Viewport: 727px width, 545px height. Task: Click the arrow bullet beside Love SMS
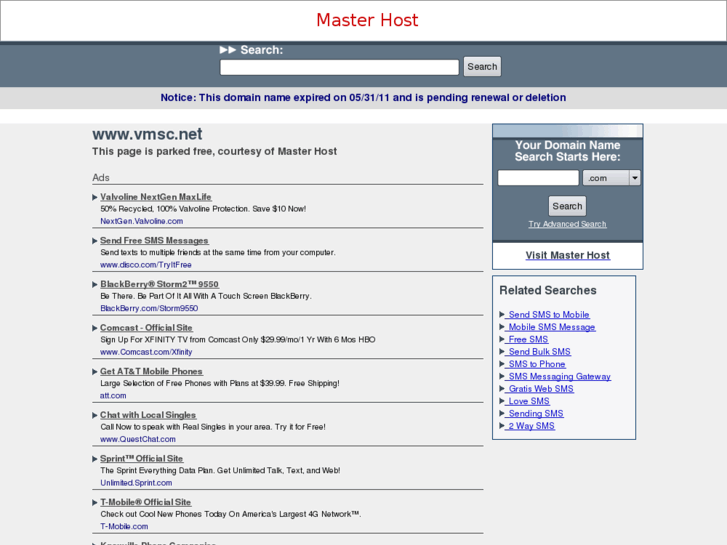(x=502, y=401)
